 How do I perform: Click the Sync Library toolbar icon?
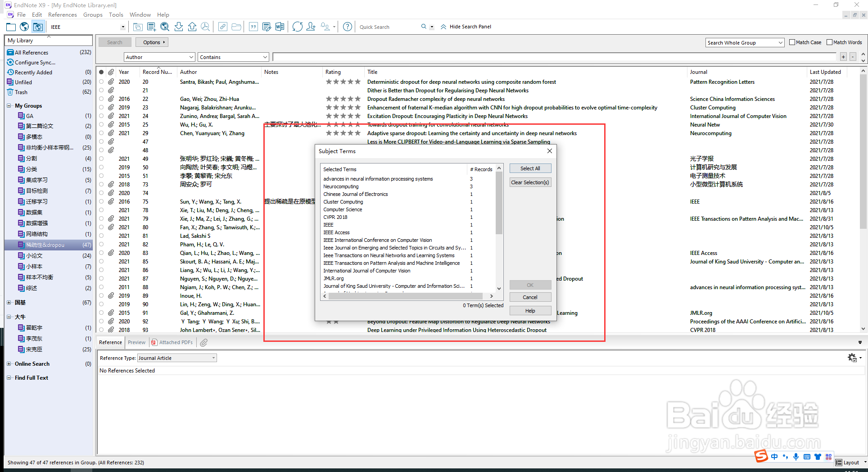point(298,27)
